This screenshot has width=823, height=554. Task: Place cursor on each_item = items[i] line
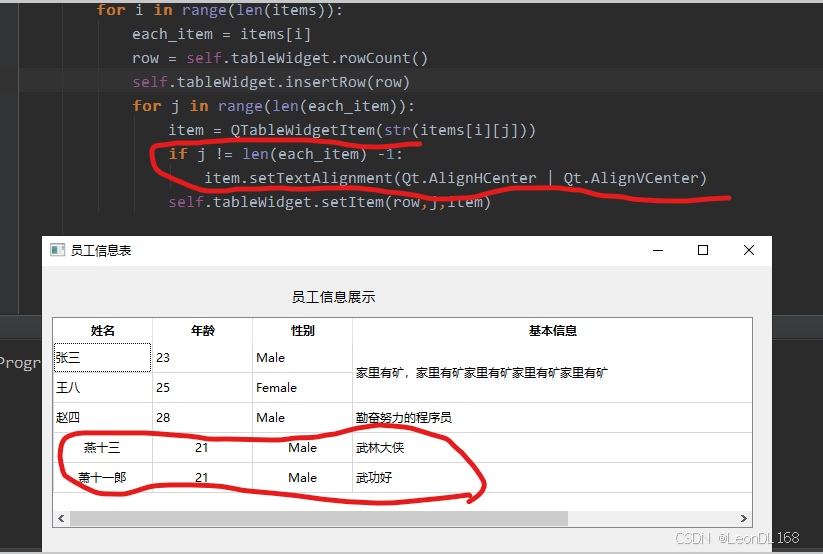(x=221, y=34)
